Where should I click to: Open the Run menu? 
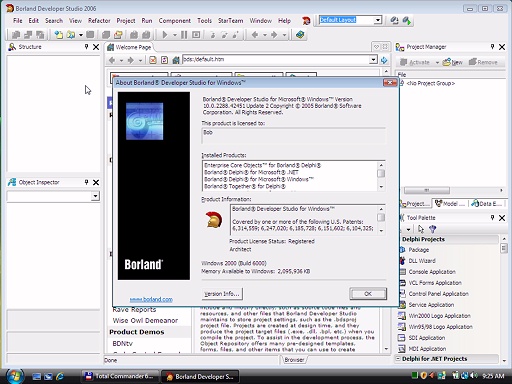[147, 21]
